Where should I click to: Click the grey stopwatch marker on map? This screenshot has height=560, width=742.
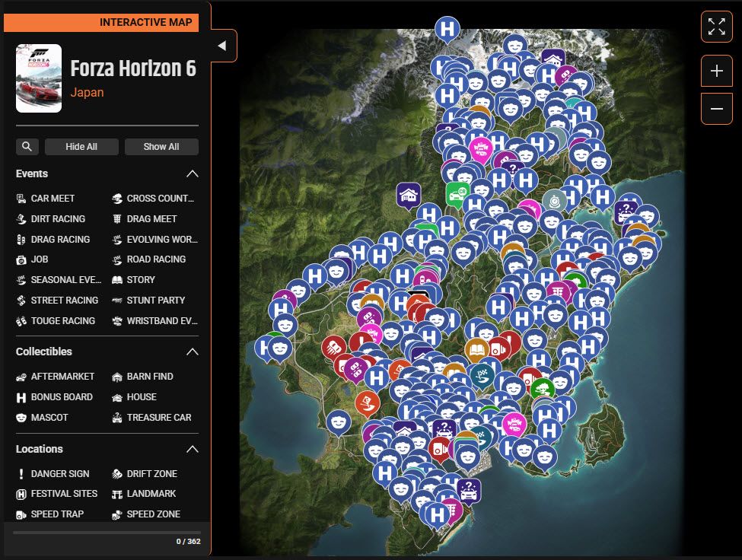[554, 202]
